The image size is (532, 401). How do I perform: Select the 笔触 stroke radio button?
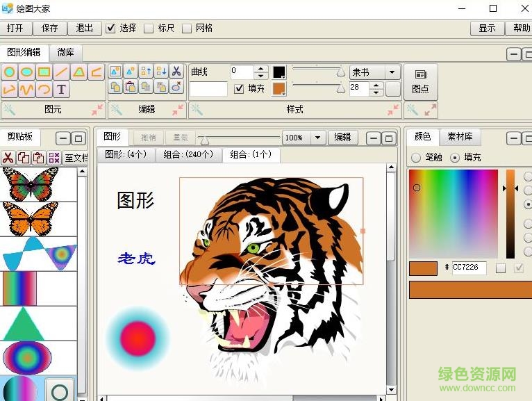pyautogui.click(x=416, y=157)
